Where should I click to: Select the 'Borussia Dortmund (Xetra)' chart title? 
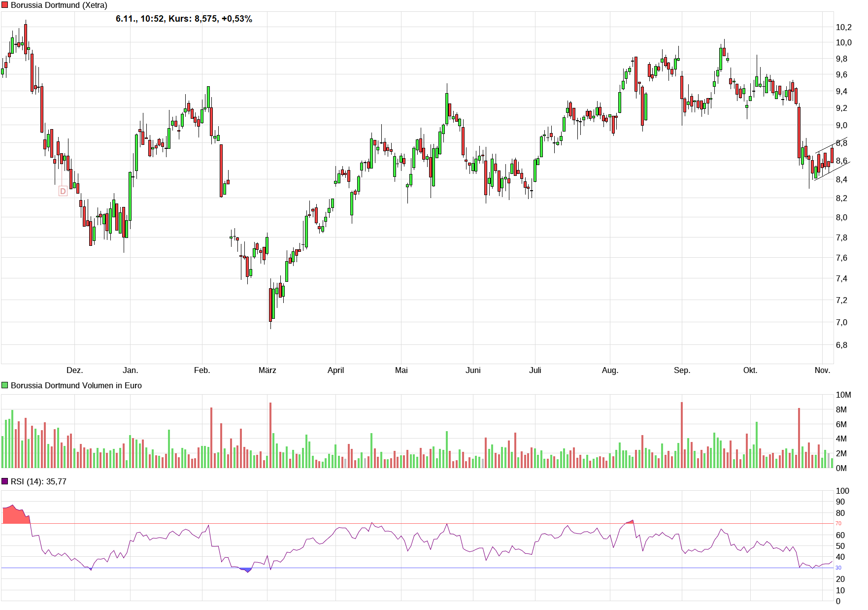click(x=59, y=5)
